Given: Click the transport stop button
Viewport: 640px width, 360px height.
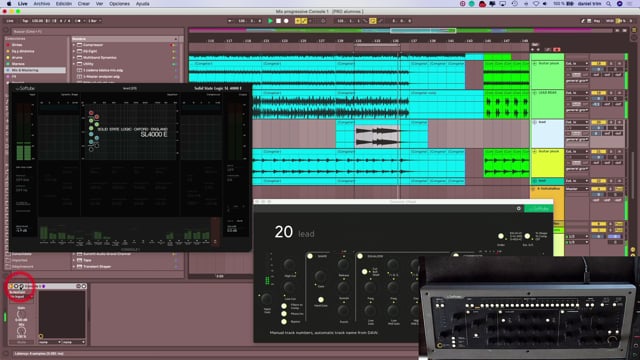Looking at the screenshot, I should 278,21.
